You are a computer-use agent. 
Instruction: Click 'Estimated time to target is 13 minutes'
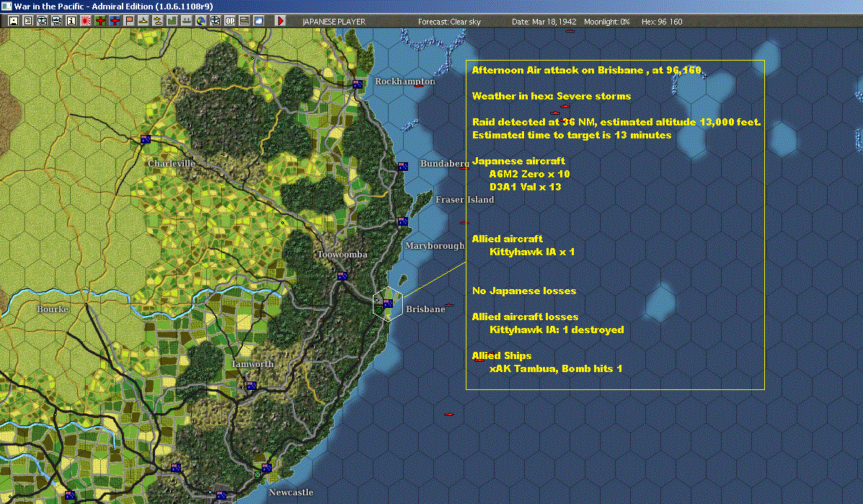[572, 135]
